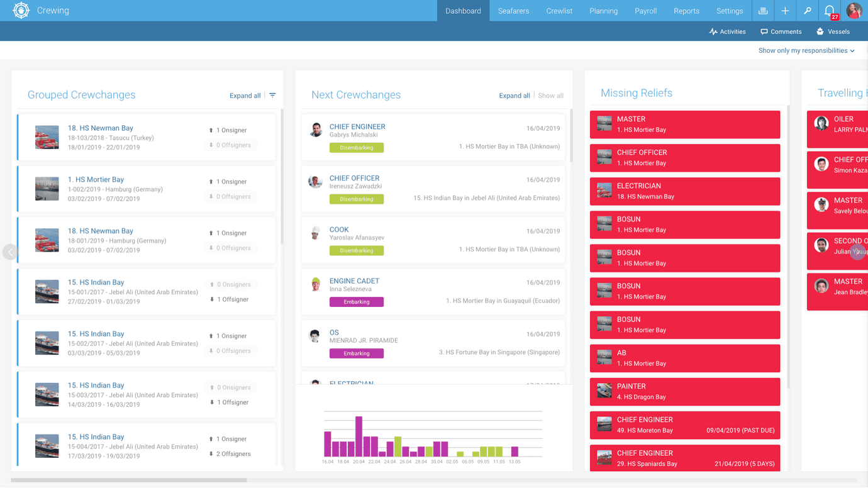Open the filter icon beside Grouped Crewchanges
Viewport: 868px width, 488px height.
point(272,95)
